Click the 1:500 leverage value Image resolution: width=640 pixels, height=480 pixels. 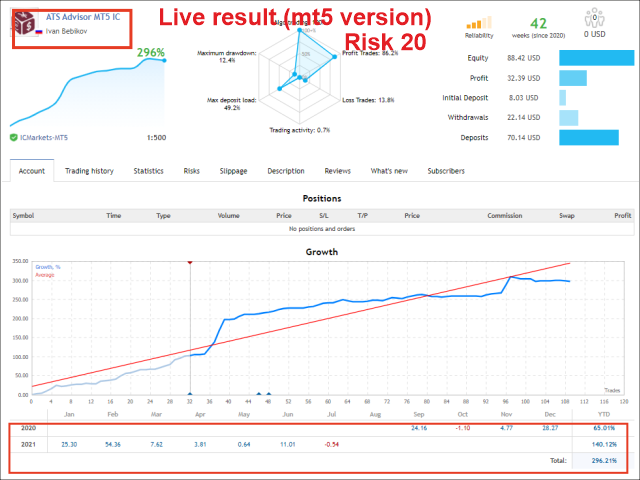[x=156, y=138]
